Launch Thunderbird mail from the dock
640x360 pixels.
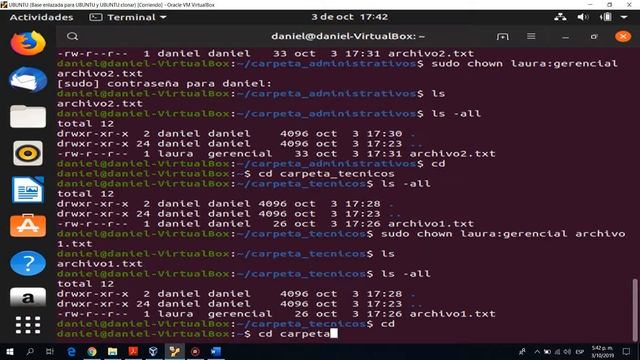28,80
